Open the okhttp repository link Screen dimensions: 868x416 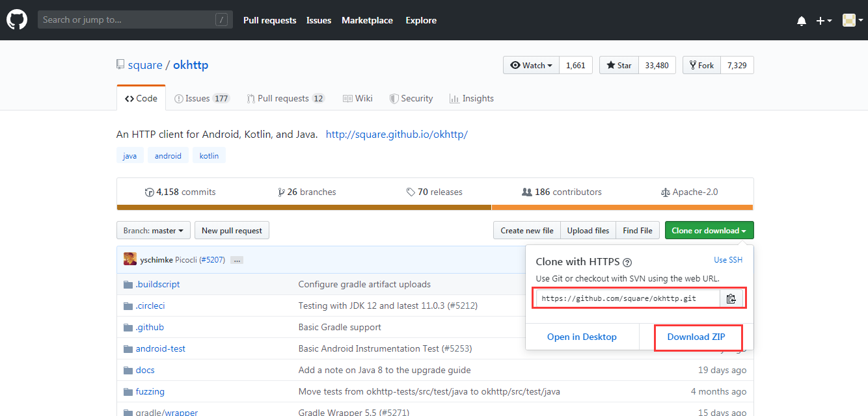pyautogui.click(x=191, y=65)
